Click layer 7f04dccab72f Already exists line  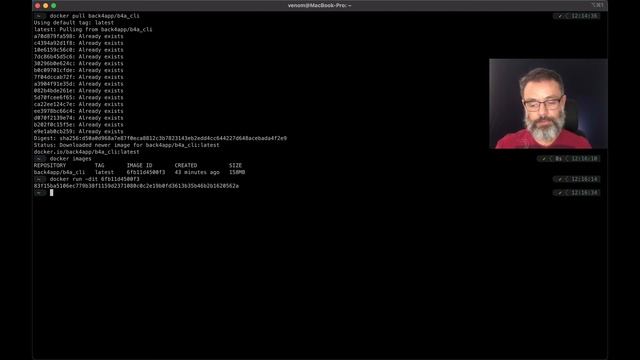tap(78, 77)
